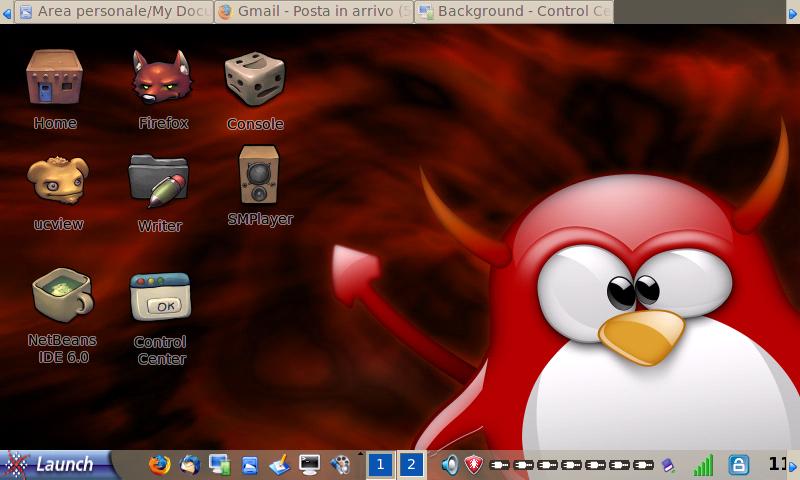Launch Writer from the desktop
800x480 pixels.
[x=159, y=181]
